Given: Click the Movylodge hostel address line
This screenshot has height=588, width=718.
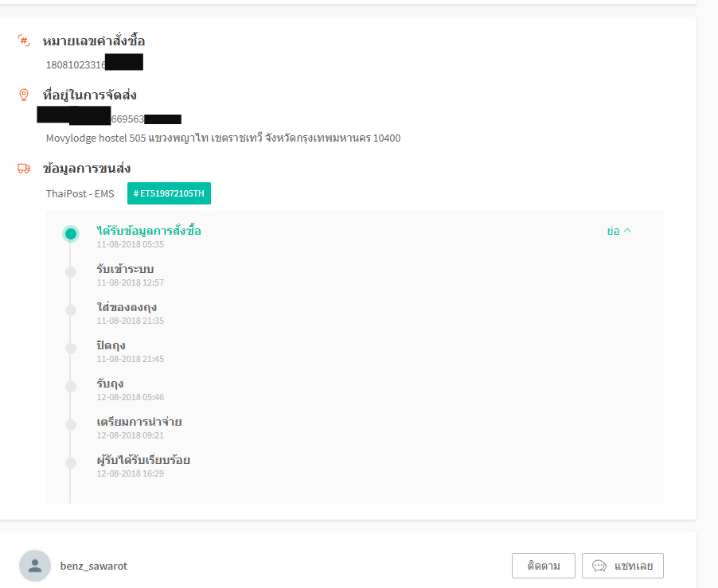Looking at the screenshot, I should [x=223, y=138].
